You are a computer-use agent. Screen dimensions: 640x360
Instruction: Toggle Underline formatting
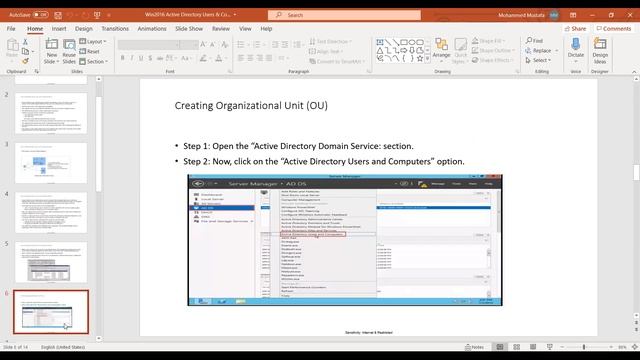[141, 58]
